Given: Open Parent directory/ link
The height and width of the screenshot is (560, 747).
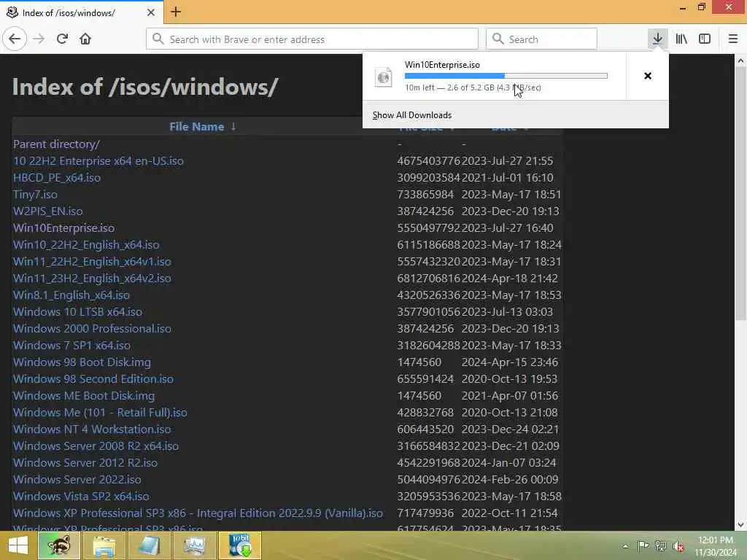Looking at the screenshot, I should pyautogui.click(x=56, y=144).
